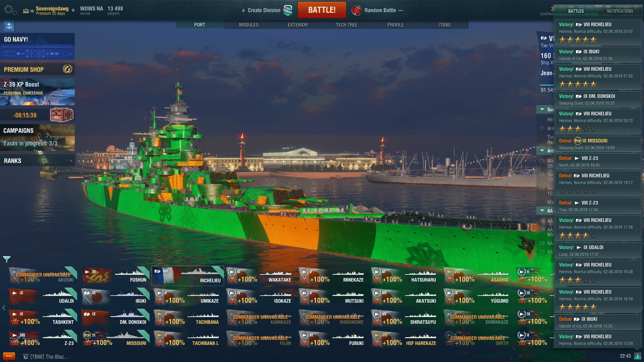The height and width of the screenshot is (362, 644).
Task: Open the PREMIUM SHOP banner
Action: pos(37,69)
